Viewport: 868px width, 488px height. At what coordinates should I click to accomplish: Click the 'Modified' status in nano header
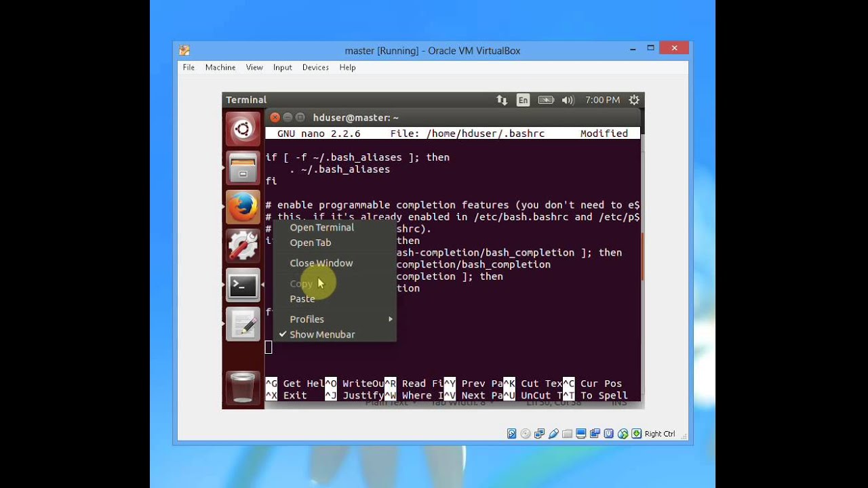[x=604, y=134]
